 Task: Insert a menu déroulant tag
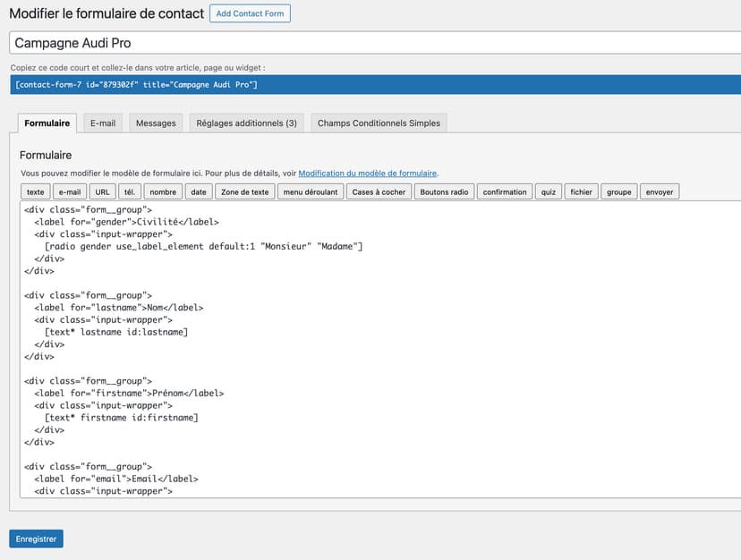[310, 191]
